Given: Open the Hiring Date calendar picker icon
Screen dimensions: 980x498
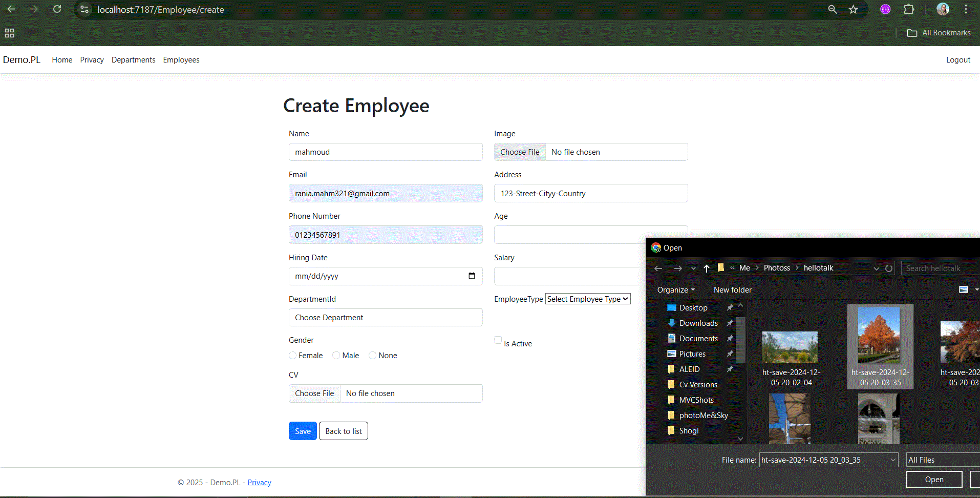Looking at the screenshot, I should pyautogui.click(x=472, y=276).
